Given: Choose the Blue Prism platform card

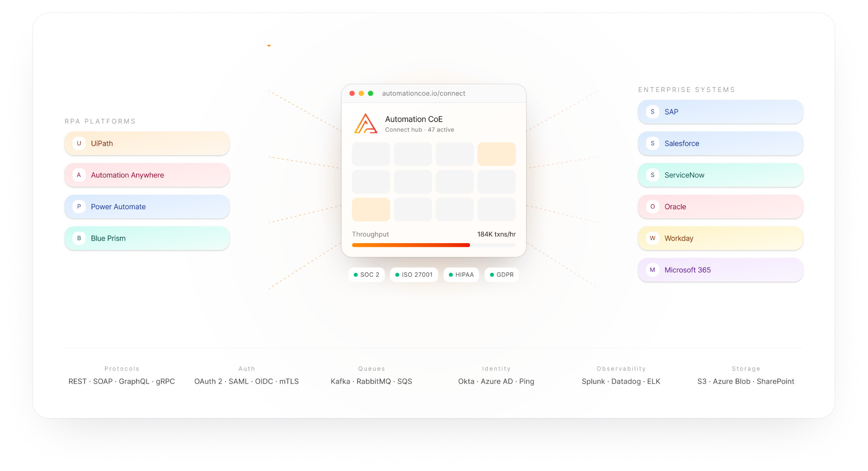Looking at the screenshot, I should pyautogui.click(x=147, y=238).
